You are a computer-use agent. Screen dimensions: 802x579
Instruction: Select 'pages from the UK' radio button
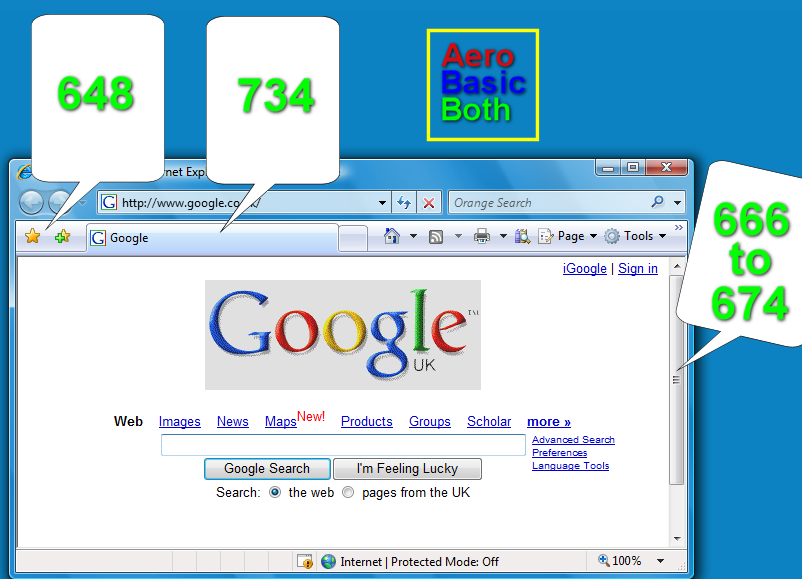pyautogui.click(x=348, y=492)
